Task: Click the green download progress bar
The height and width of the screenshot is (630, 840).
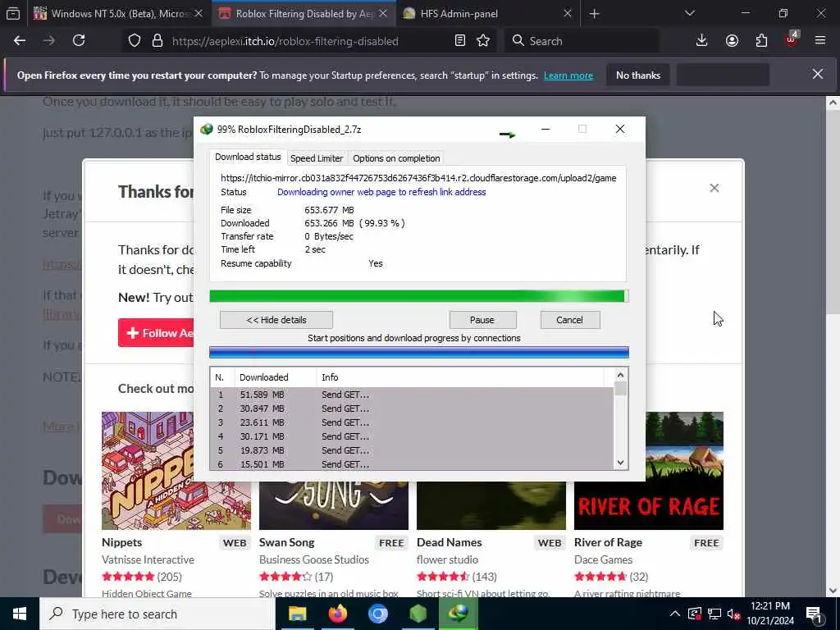Action: pos(418,296)
